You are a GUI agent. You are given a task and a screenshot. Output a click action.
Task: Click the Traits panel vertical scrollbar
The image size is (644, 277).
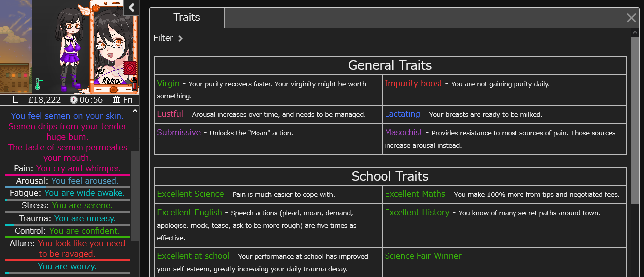635,119
